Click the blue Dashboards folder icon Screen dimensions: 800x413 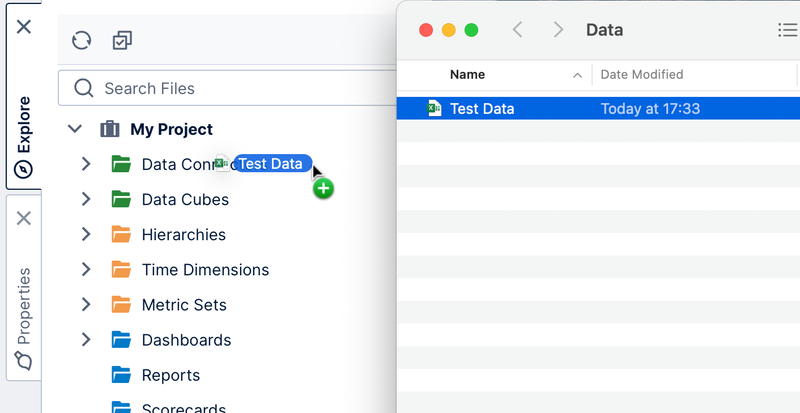click(x=121, y=339)
